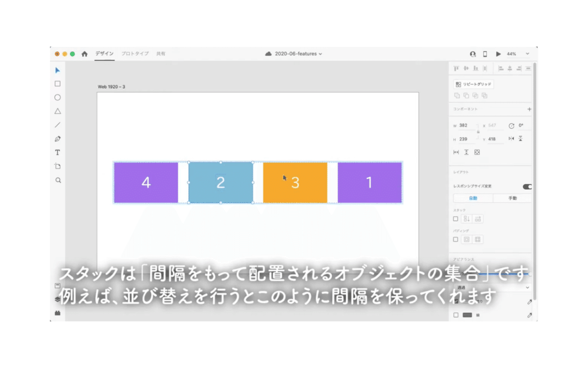
Task: Toggle the レスポンシブサイズ変更 switch
Action: click(527, 186)
